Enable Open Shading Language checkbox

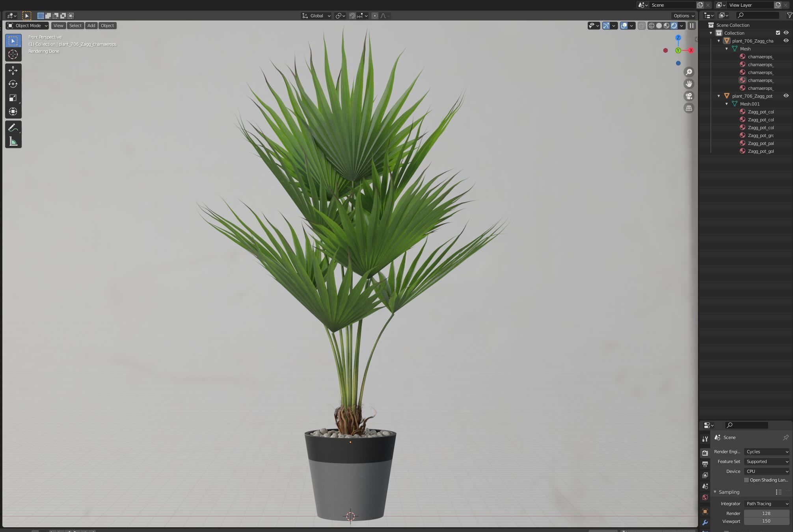point(746,480)
